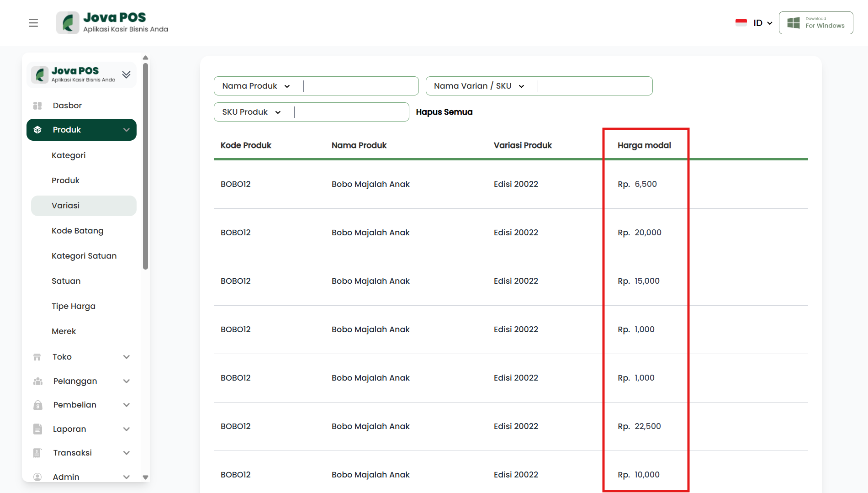Click the Laporan document icon
The width and height of the screenshot is (868, 493).
37,429
